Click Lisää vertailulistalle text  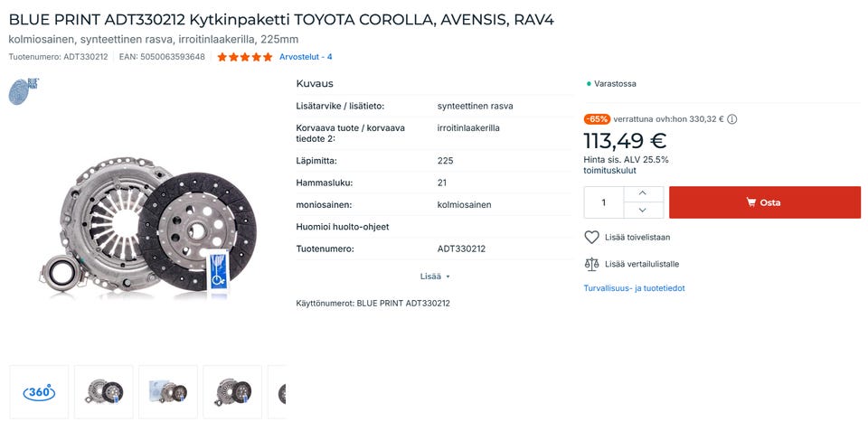(642, 264)
